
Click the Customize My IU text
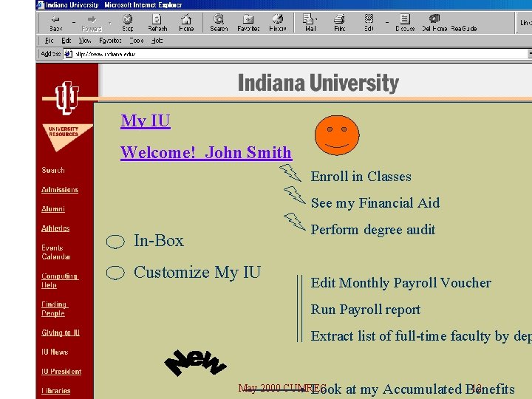coord(197,273)
